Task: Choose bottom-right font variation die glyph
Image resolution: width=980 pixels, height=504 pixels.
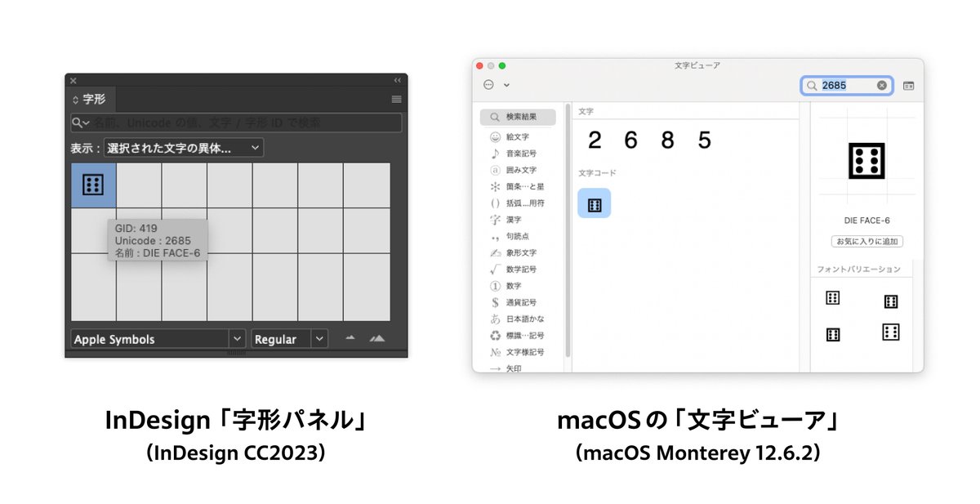Action: (891, 332)
